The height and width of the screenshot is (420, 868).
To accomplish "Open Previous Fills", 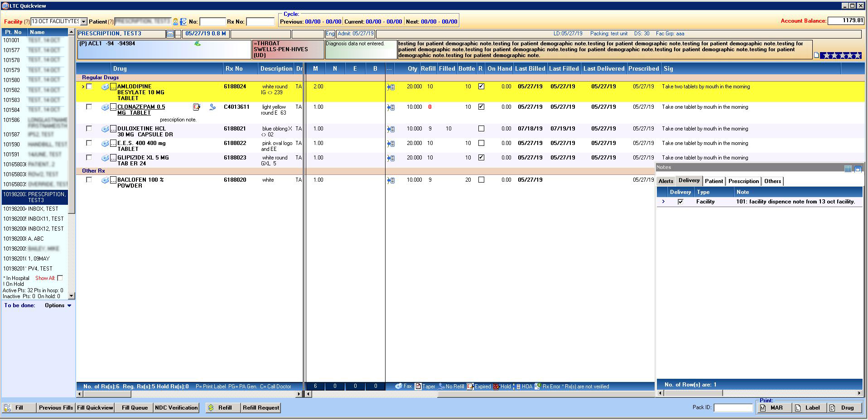I will [x=56, y=408].
